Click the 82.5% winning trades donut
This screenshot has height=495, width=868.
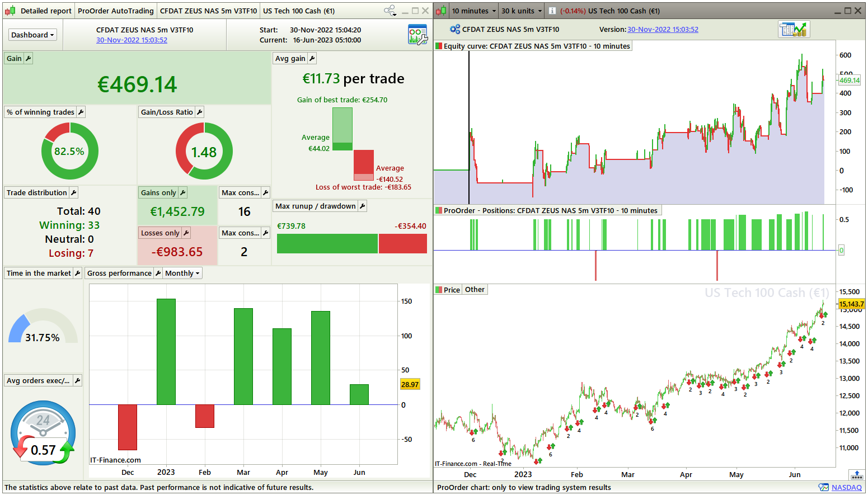(69, 151)
